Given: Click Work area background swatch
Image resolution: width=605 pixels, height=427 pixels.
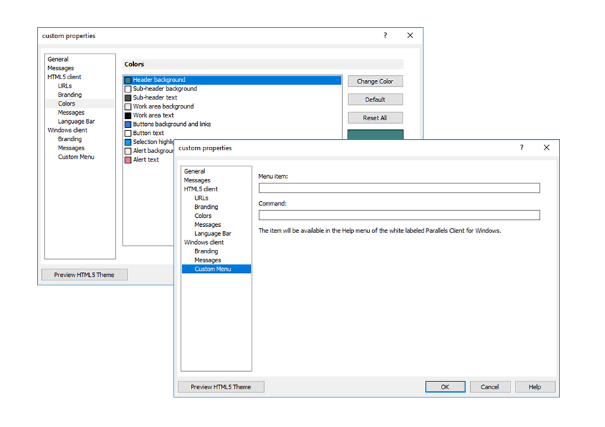Looking at the screenshot, I should tap(128, 107).
